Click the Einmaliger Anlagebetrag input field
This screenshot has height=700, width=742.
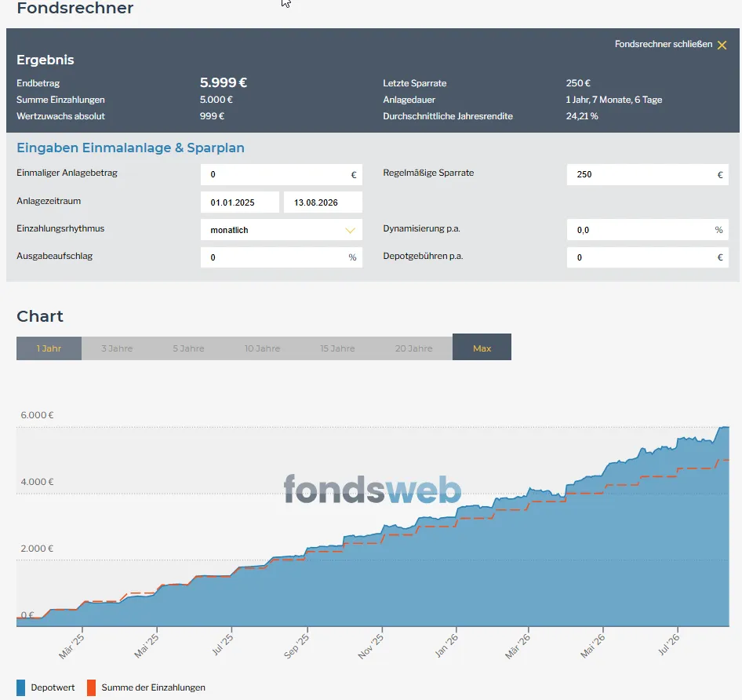click(281, 174)
